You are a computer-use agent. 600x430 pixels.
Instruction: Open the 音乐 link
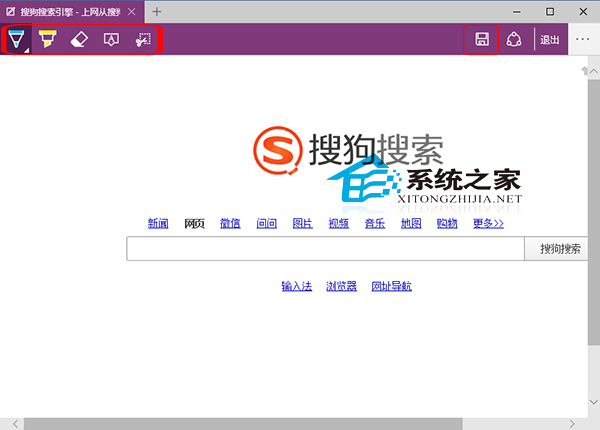click(375, 223)
